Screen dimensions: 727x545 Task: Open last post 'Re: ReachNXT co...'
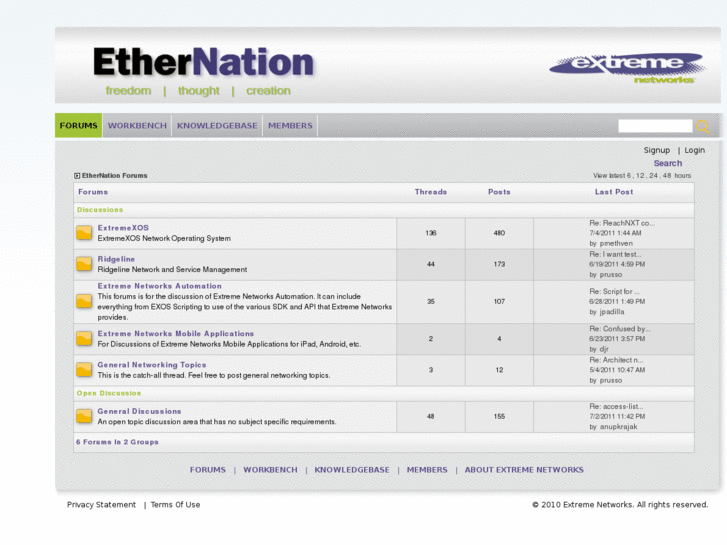click(x=622, y=223)
